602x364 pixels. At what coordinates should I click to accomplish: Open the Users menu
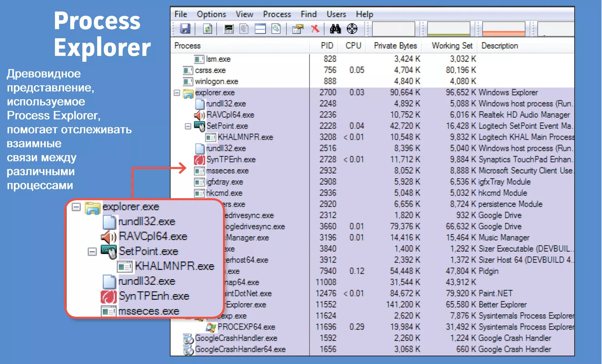336,14
